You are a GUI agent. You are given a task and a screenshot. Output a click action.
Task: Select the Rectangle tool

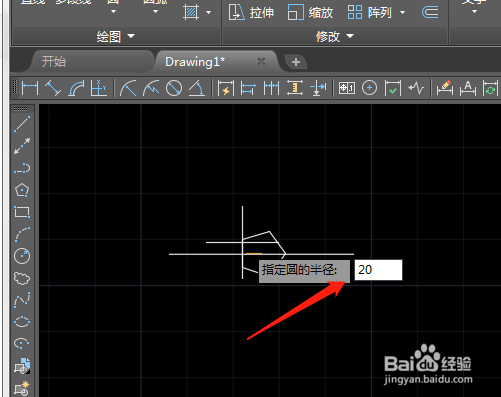point(22,212)
